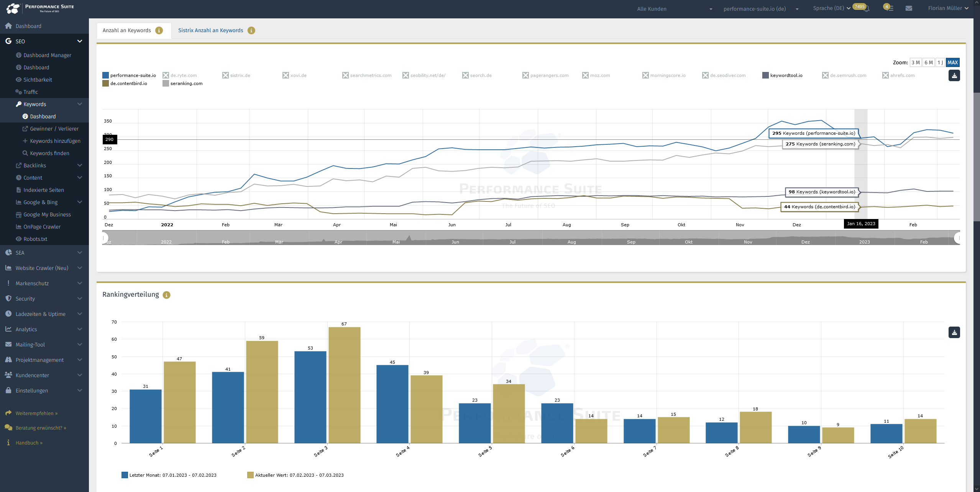The width and height of the screenshot is (980, 492).
Task: Download the keyword line chart
Action: [x=954, y=75]
